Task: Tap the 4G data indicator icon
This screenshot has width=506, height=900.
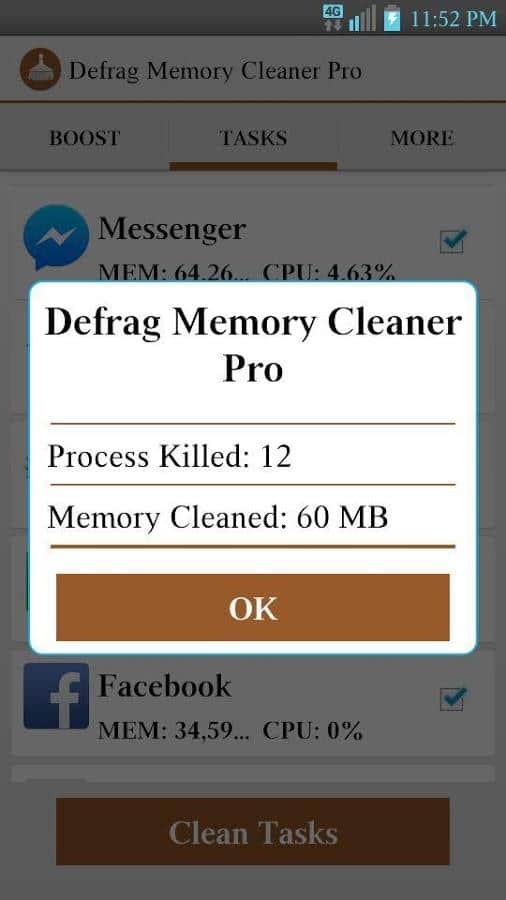Action: 333,18
